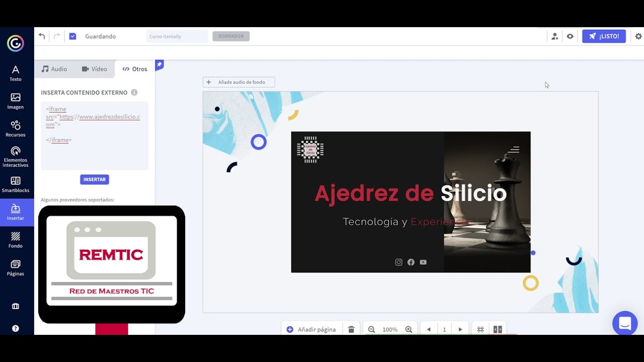Open the add collaborator icon

coord(554,36)
